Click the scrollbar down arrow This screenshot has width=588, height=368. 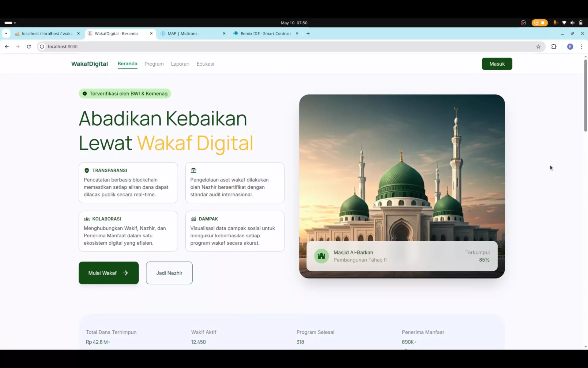click(586, 347)
